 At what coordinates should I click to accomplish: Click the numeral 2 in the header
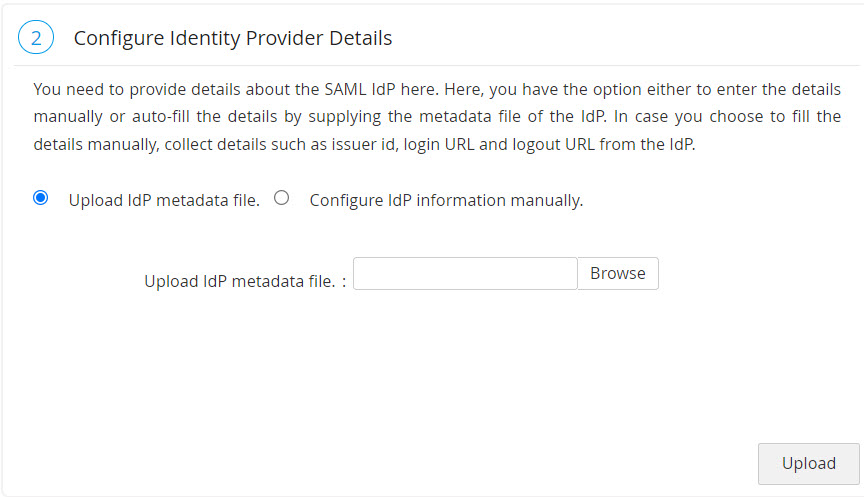tap(35, 39)
